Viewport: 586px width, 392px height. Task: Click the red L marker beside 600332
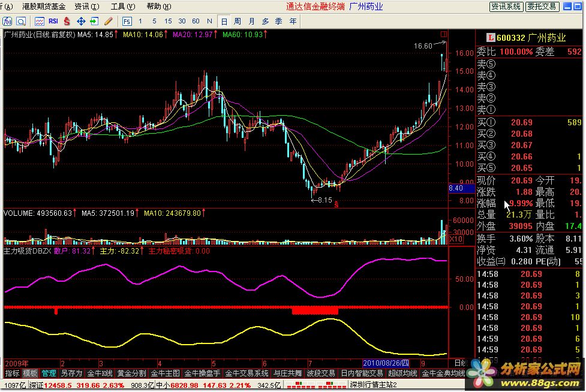[x=490, y=38]
